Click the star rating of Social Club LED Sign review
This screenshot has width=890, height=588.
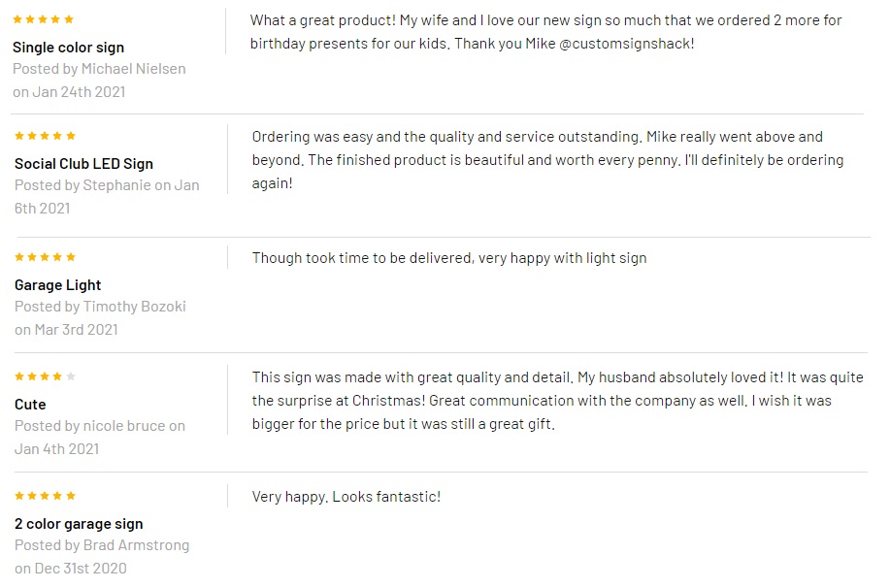pyautogui.click(x=45, y=136)
